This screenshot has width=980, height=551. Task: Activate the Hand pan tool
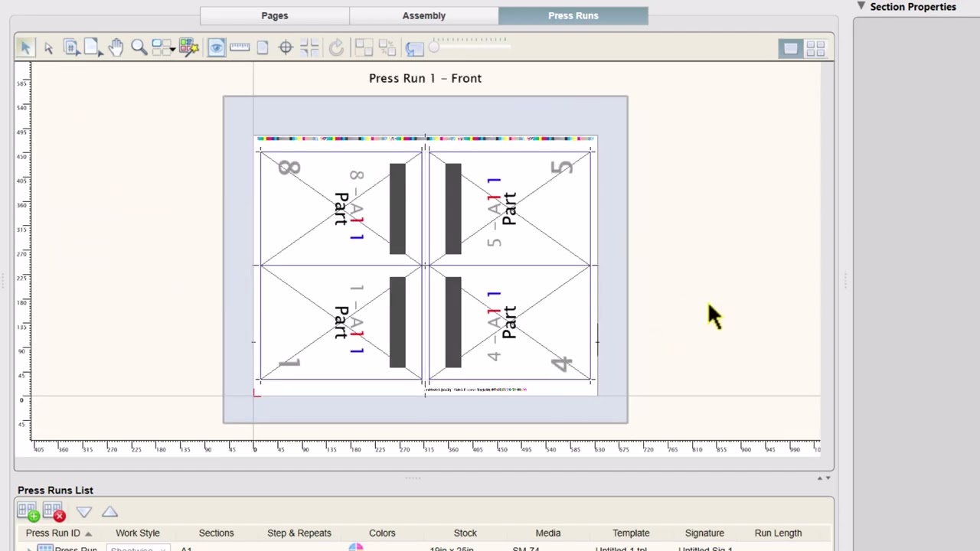116,47
